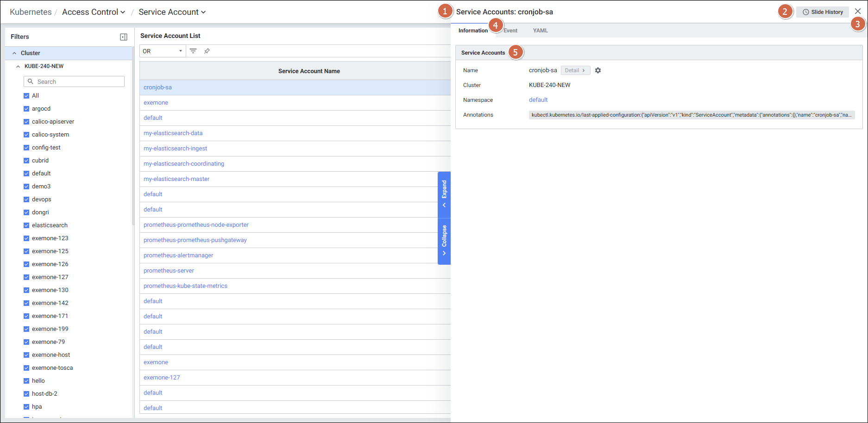Click the filter list icon beside OR
868x423 pixels.
pos(193,51)
